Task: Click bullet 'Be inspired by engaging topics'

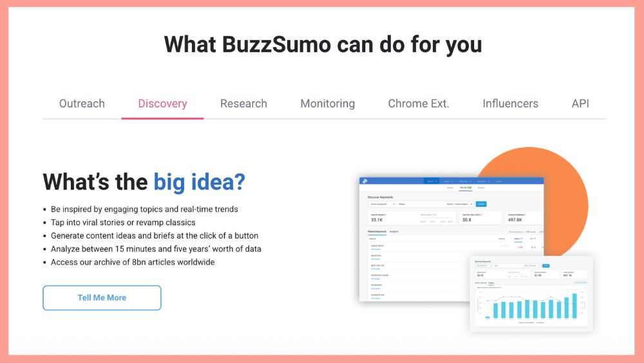Action: (x=144, y=210)
